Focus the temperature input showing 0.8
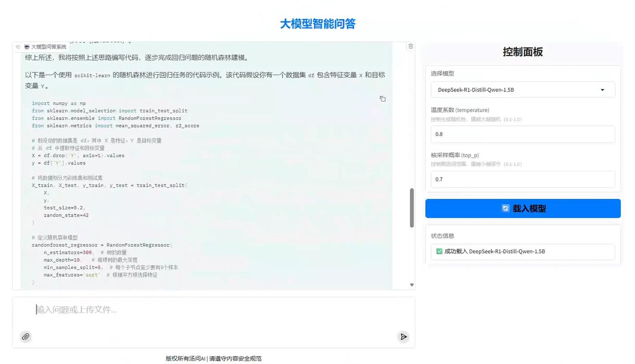This screenshot has height=364, width=635. 523,134
